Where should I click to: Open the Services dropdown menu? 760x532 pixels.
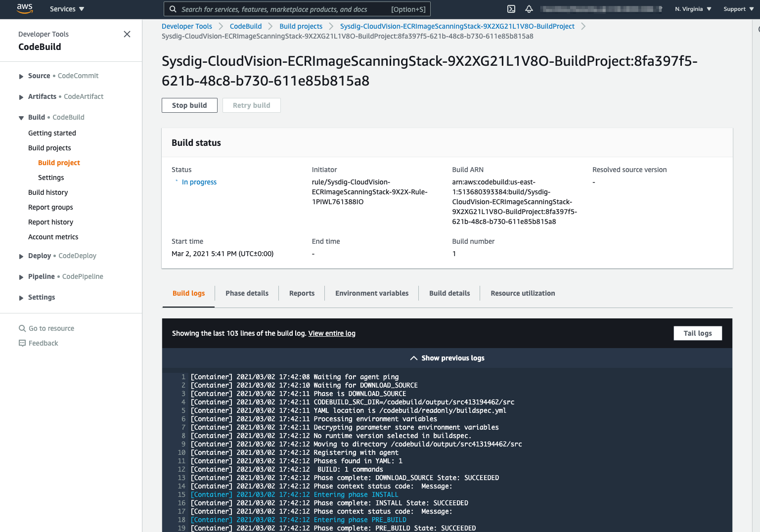click(67, 9)
